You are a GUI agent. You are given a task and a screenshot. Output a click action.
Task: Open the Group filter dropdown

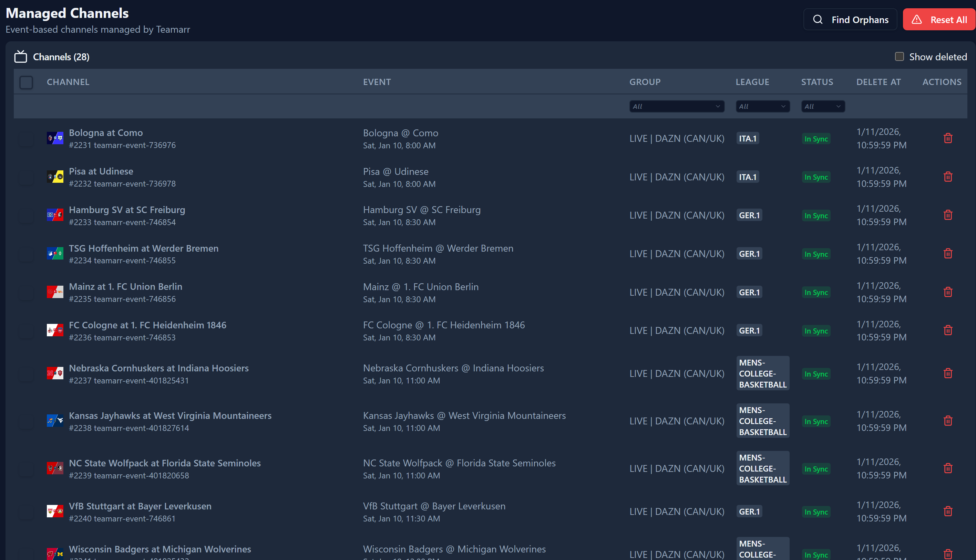coord(676,107)
